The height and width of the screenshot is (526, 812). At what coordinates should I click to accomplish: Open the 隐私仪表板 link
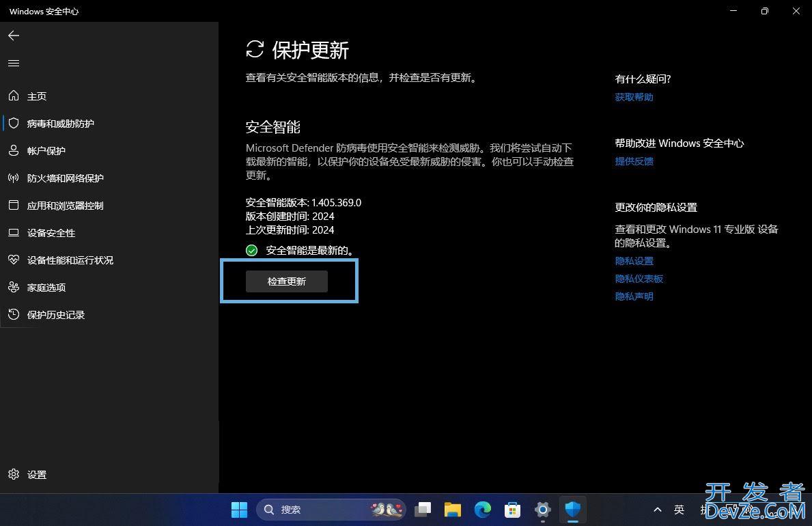(x=639, y=279)
